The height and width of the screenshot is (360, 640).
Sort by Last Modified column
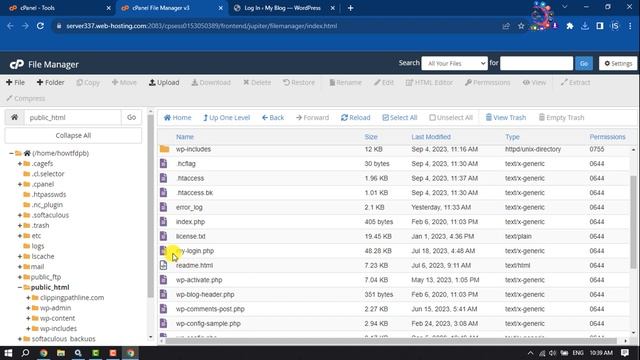[x=431, y=137]
